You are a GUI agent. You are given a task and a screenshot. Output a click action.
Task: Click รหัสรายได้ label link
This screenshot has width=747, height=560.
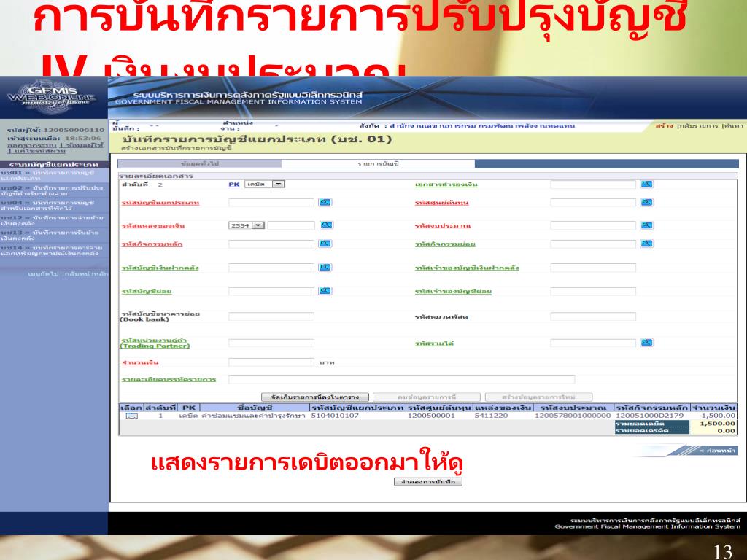pyautogui.click(x=434, y=343)
